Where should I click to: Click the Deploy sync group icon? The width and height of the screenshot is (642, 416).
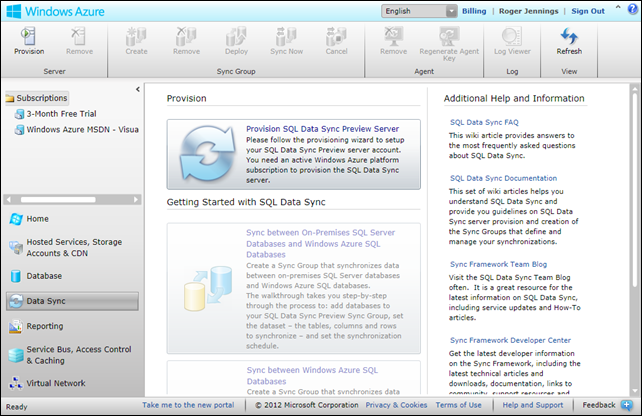point(236,36)
